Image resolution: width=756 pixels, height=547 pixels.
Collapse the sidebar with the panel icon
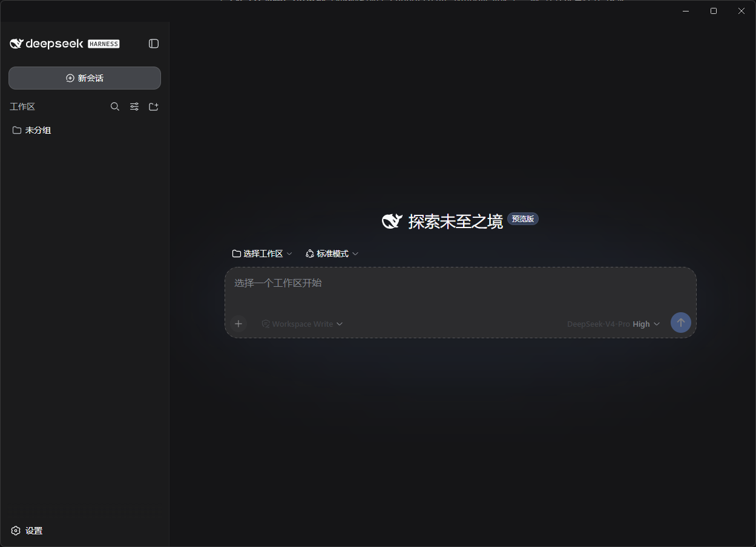(154, 44)
